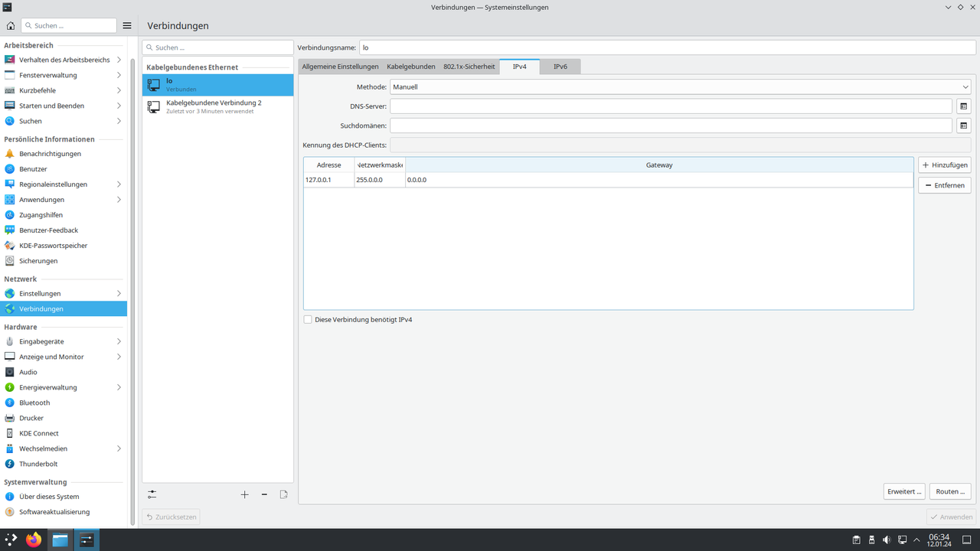980x551 pixels.
Task: Remove selected connection with minus icon
Action: pyautogui.click(x=264, y=494)
